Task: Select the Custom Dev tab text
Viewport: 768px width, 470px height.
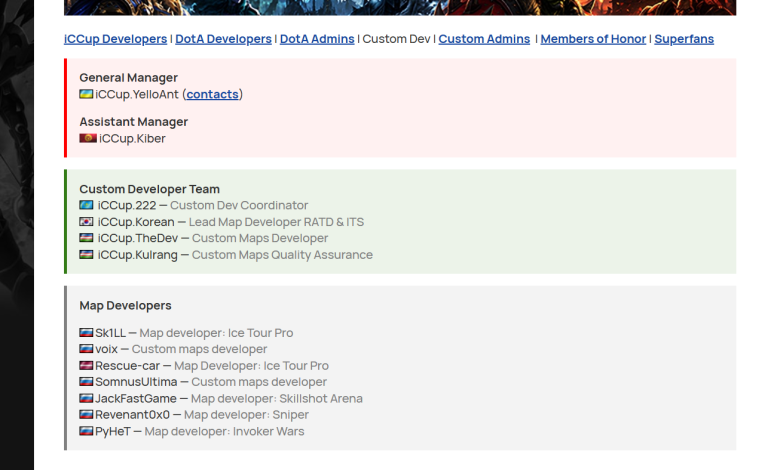Action: click(x=396, y=39)
